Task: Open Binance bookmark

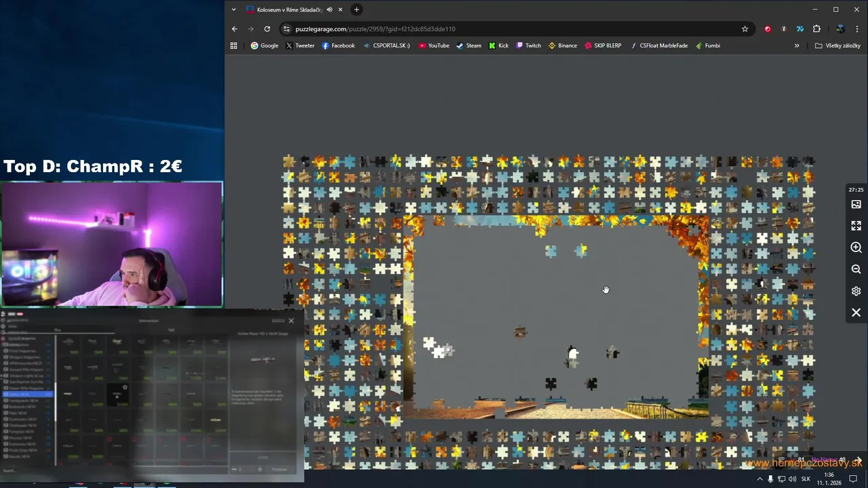Action: click(x=562, y=45)
